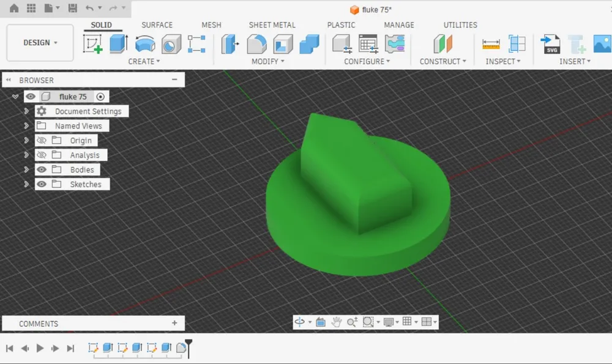The height and width of the screenshot is (364, 612).
Task: Undo the last action
Action: (89, 8)
